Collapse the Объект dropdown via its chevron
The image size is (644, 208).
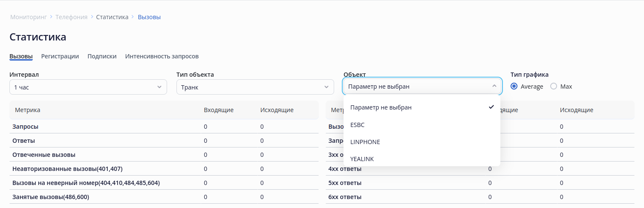[x=494, y=87]
